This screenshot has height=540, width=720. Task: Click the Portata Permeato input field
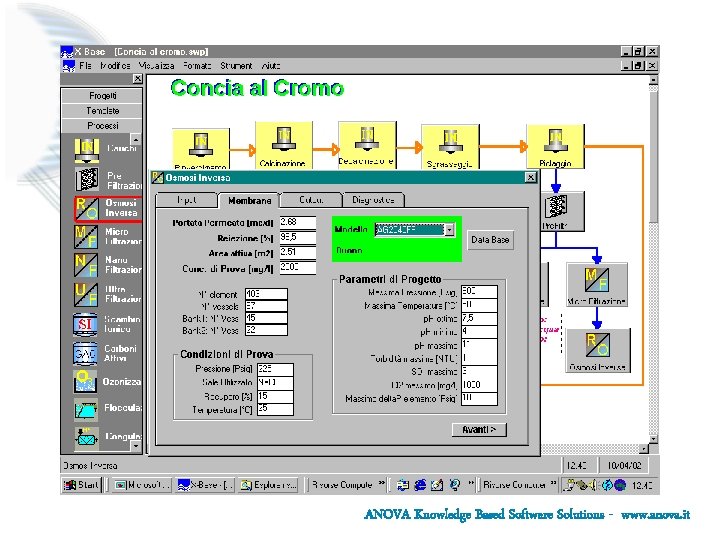298,222
